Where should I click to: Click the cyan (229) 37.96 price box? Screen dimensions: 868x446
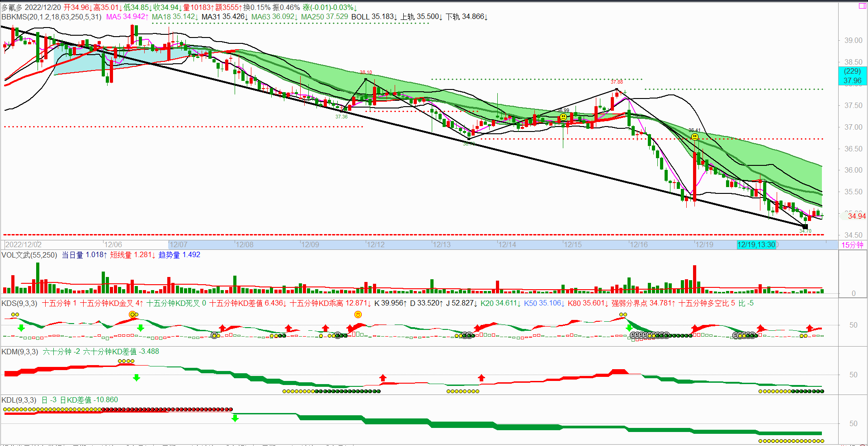coord(852,76)
